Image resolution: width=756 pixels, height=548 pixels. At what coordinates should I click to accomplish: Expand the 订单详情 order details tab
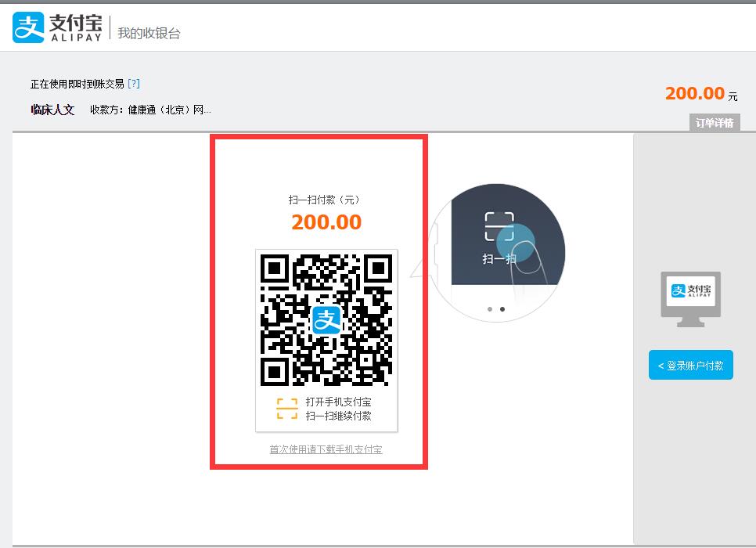pos(714,123)
